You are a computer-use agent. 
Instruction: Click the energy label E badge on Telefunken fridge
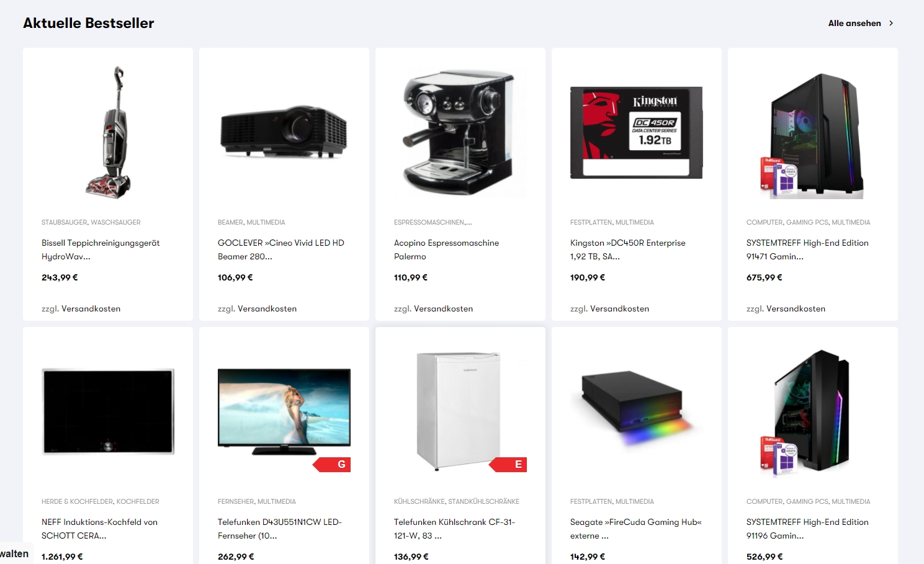coord(508,465)
